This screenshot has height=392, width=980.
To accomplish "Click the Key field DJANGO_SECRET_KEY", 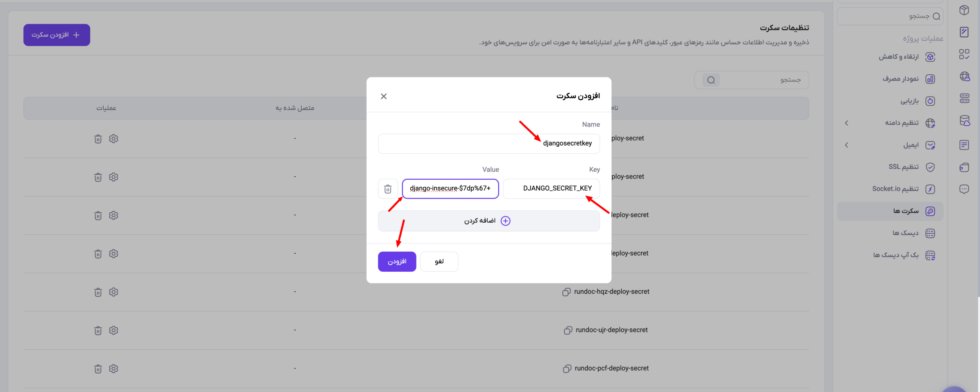I will coord(551,189).
